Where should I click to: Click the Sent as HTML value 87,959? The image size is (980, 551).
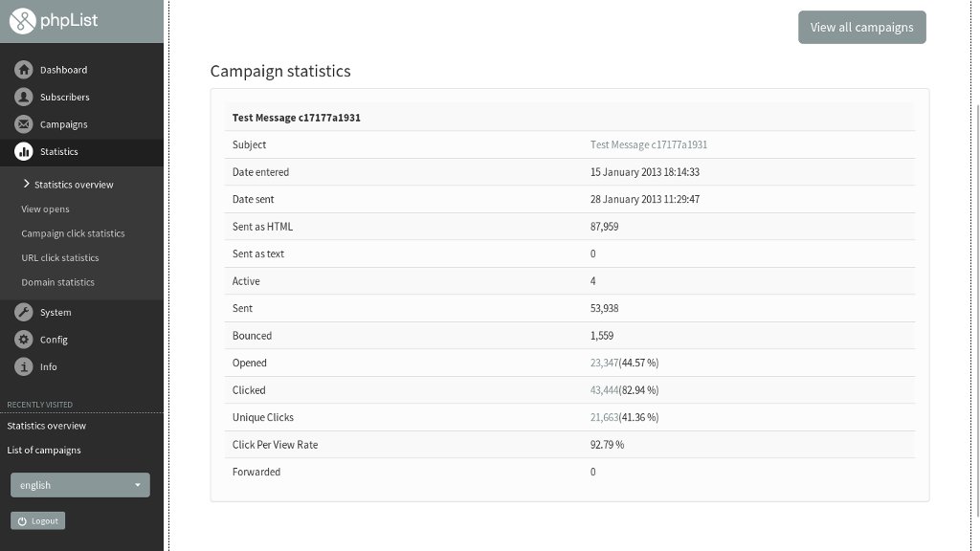pos(605,226)
